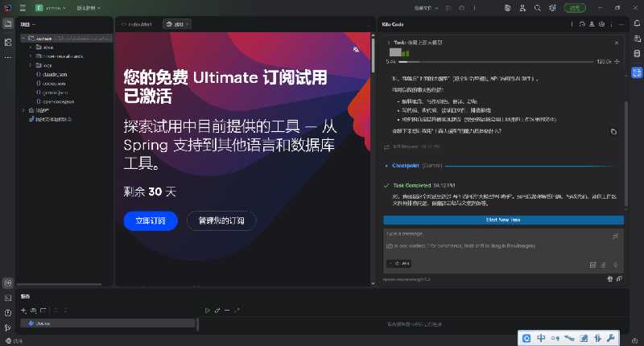Open the Project tool window icon
Image resolution: width=644 pixels, height=346 pixels.
click(8, 24)
